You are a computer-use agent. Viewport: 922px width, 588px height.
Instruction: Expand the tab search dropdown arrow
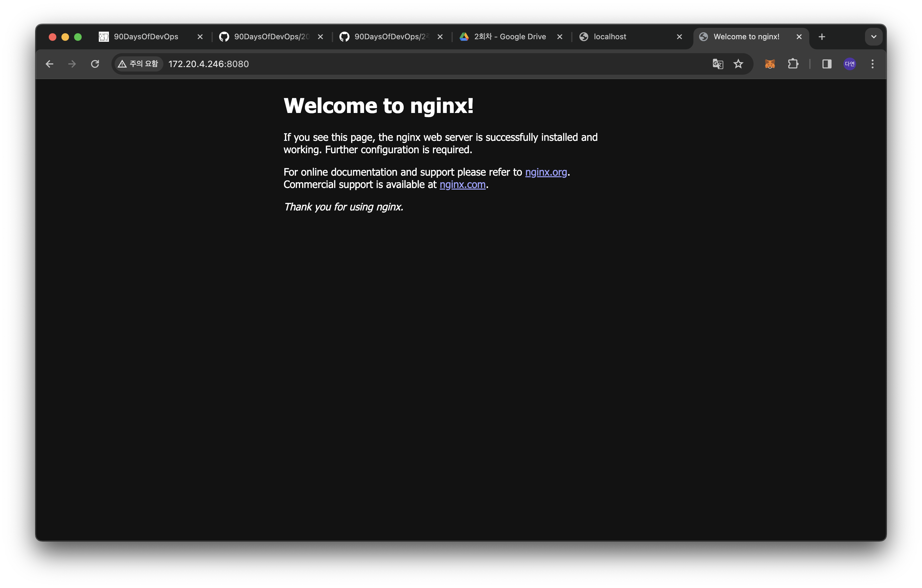[x=874, y=37]
